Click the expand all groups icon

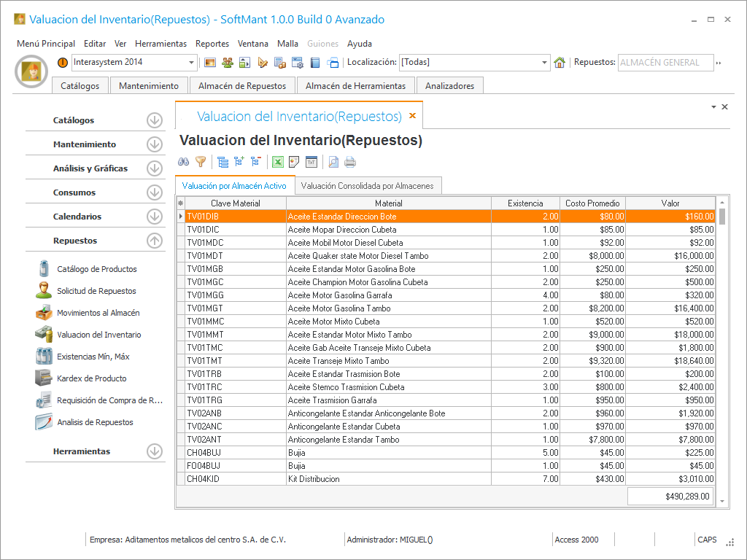(x=239, y=162)
